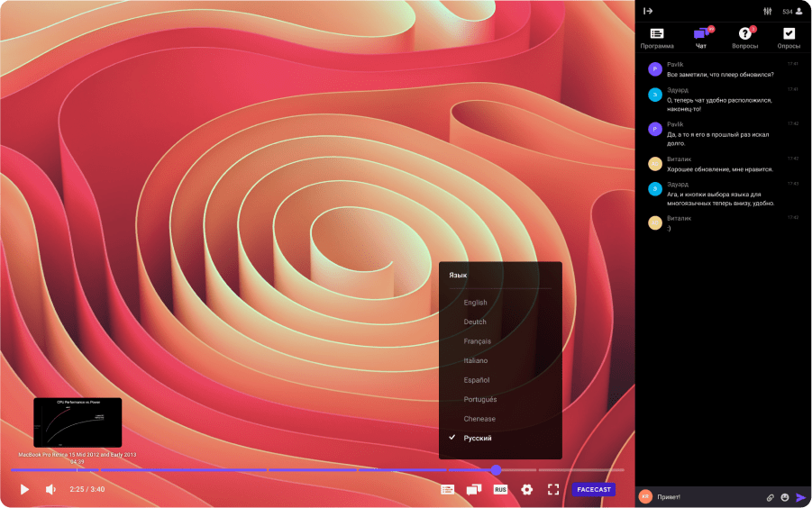Choose Español from the language list
Image resolution: width=812 pixels, height=508 pixels.
pyautogui.click(x=476, y=380)
